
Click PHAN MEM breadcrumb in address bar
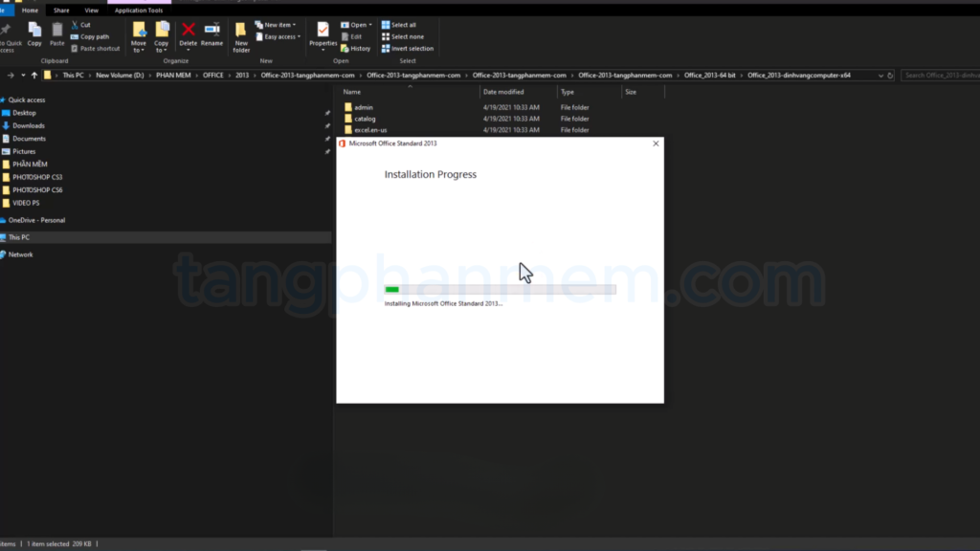173,75
